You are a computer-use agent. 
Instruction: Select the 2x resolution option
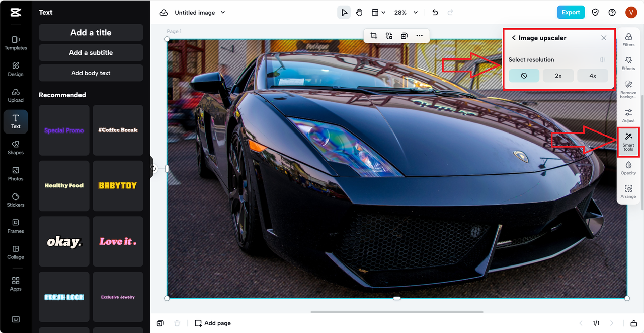click(558, 76)
